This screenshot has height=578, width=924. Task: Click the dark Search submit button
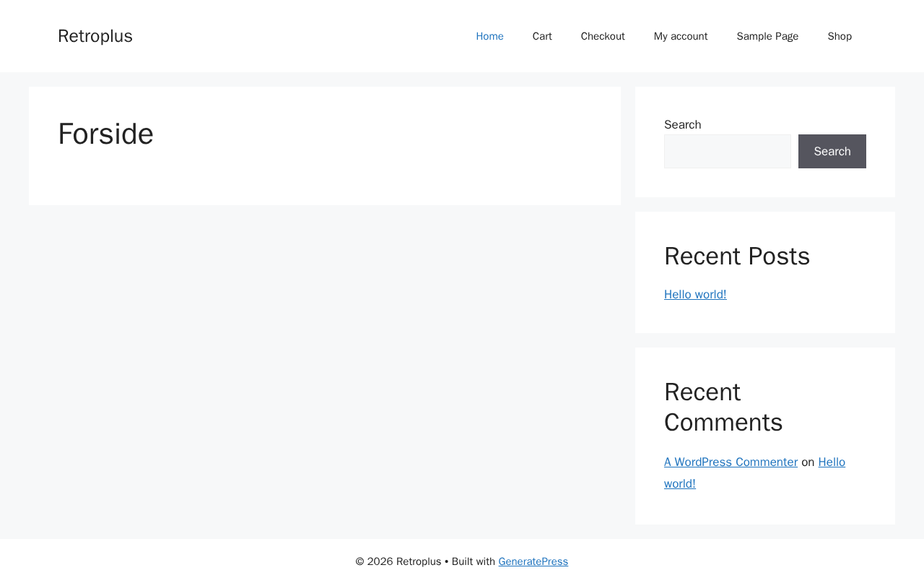point(832,152)
